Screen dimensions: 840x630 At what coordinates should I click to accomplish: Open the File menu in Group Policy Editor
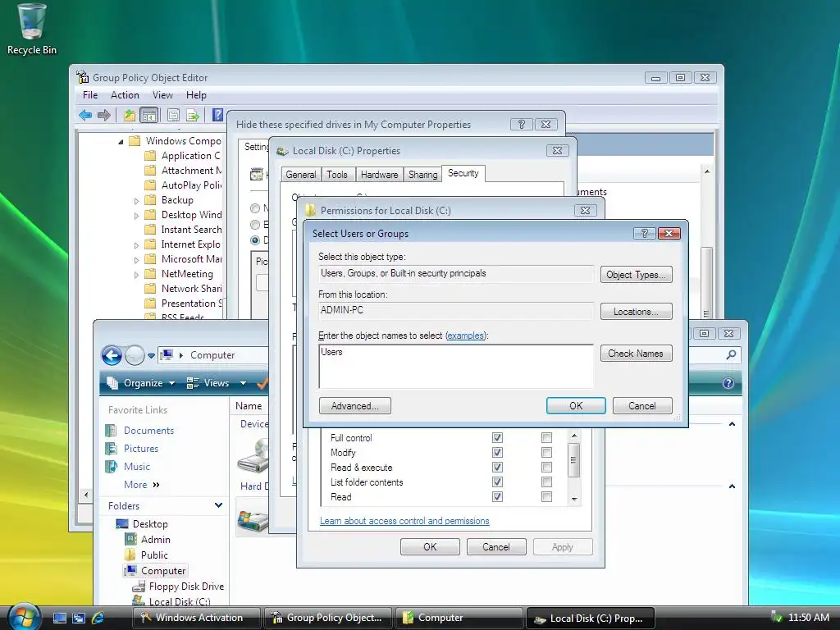click(90, 95)
